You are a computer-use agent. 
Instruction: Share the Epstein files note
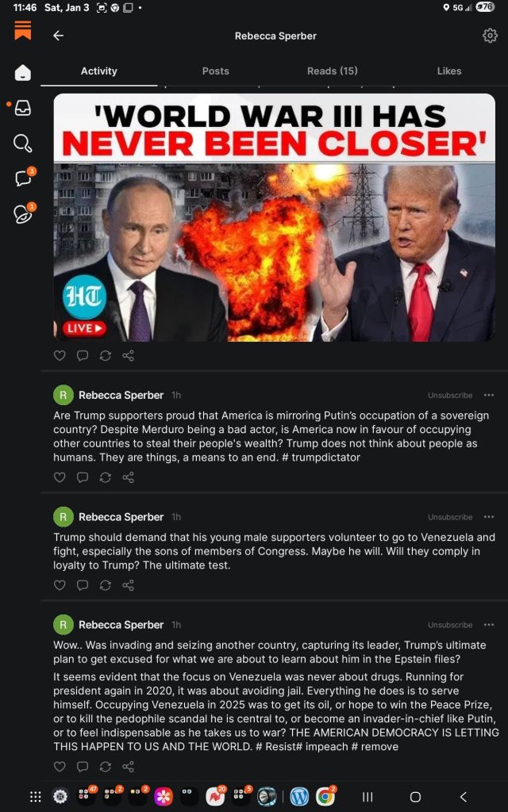click(128, 767)
